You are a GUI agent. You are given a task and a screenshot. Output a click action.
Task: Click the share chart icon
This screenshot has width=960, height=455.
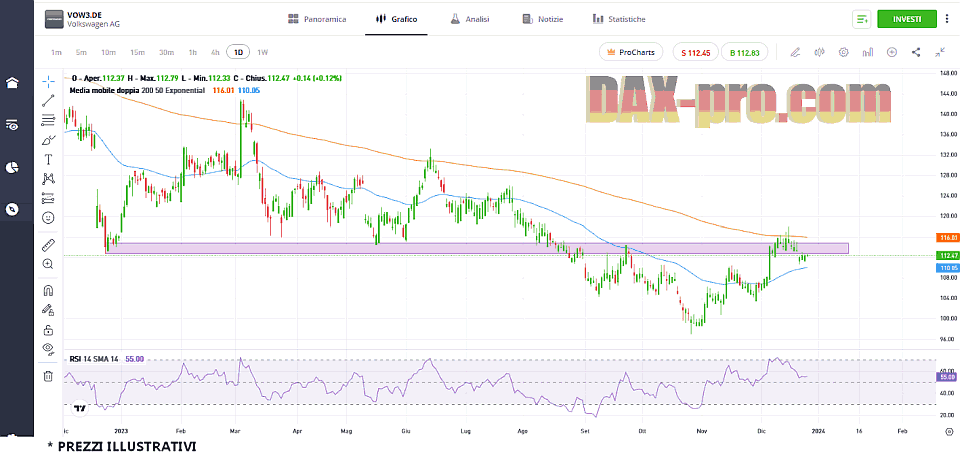coord(916,53)
